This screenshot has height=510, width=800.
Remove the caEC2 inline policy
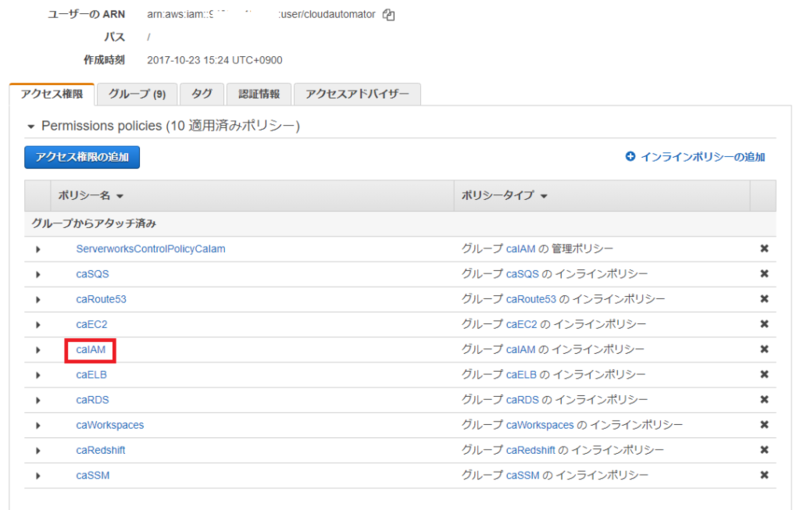pos(764,324)
